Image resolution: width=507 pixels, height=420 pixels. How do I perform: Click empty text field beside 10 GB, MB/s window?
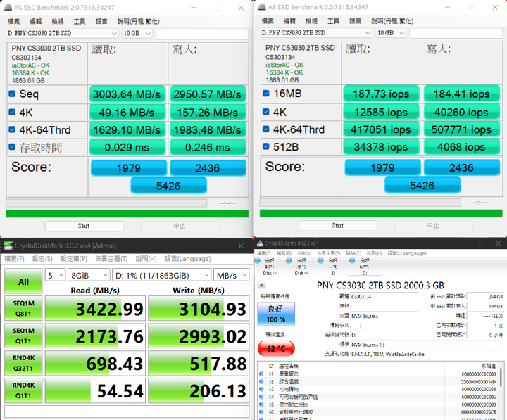click(x=202, y=33)
